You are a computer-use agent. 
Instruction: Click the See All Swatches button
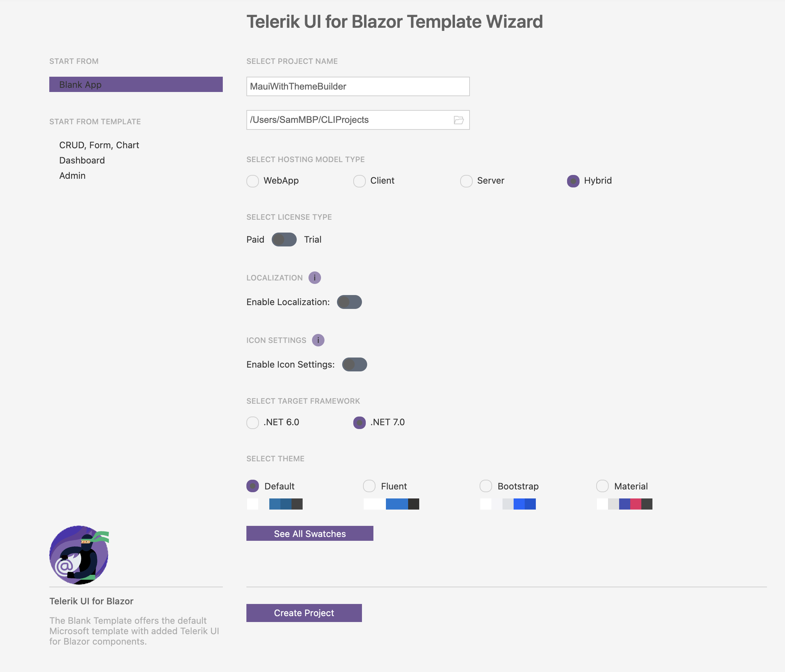310,534
